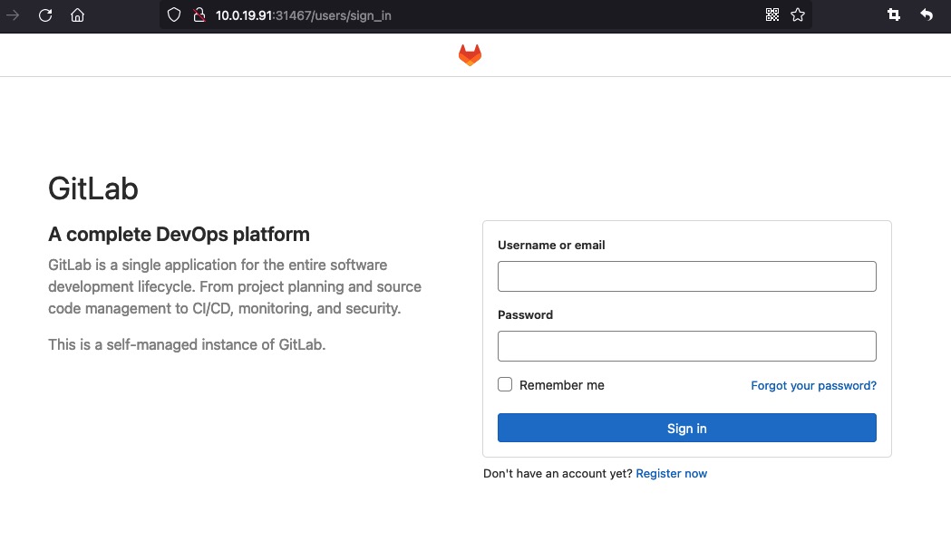This screenshot has height=560, width=951.
Task: Open the Forgot your password link
Action: click(813, 385)
